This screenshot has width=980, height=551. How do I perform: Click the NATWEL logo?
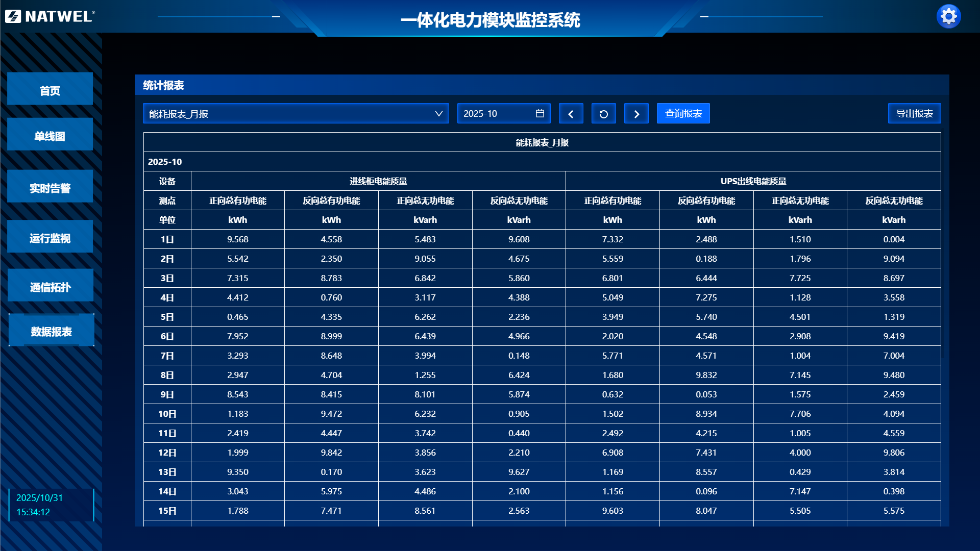(x=50, y=16)
